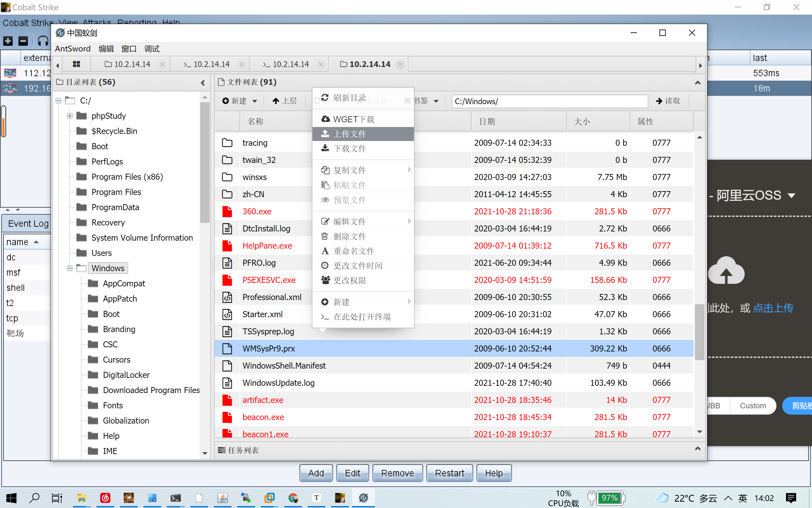Viewport: 812px width, 508px height.
Task: Choose 下载文件 from the context menu
Action: tap(363, 149)
